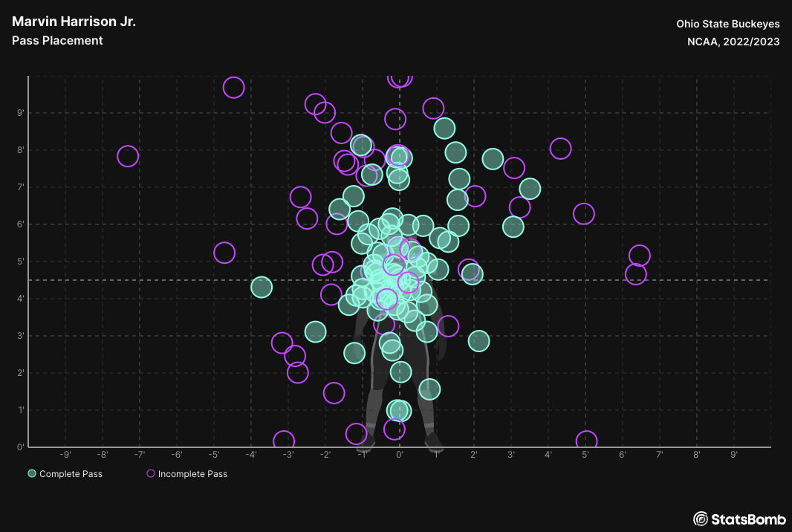Screen dimensions: 792x532
Task: Click the 6' label on horizontal axis
Action: pyautogui.click(x=623, y=455)
